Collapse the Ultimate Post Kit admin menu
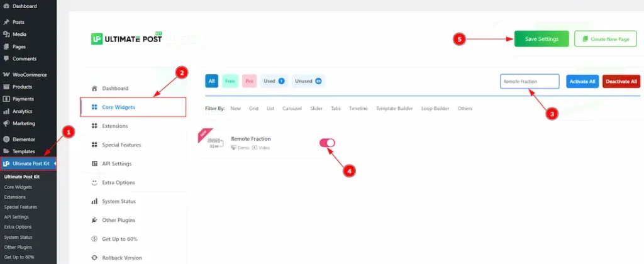The image size is (644, 264). [28, 163]
